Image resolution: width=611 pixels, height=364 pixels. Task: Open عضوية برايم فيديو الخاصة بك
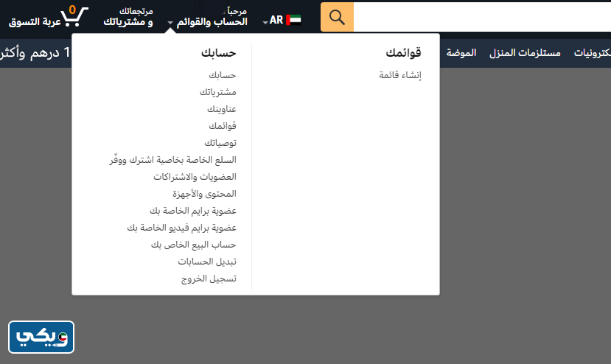[181, 228]
